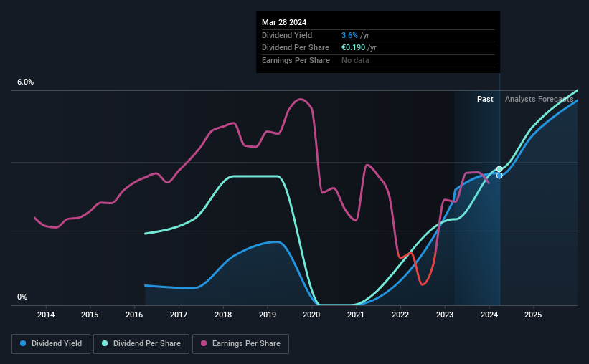Click the 2018 x-axis label
This screenshot has height=364, width=589.
pos(223,315)
